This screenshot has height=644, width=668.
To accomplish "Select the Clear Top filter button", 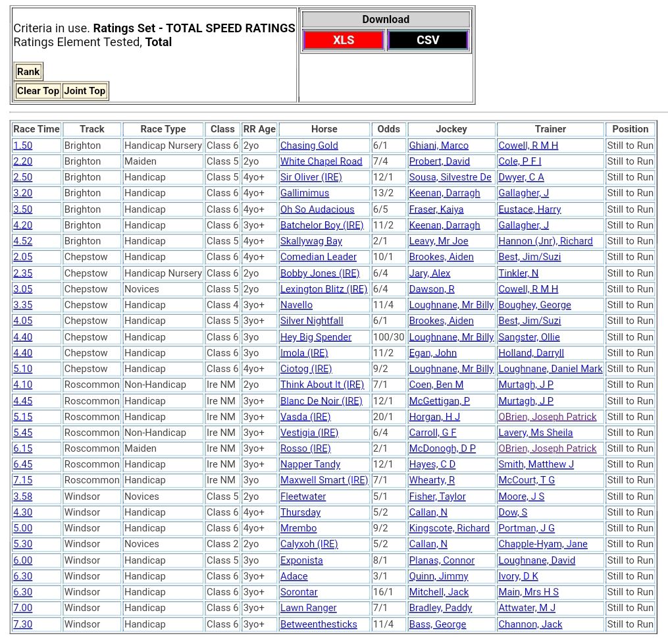I will tap(38, 91).
